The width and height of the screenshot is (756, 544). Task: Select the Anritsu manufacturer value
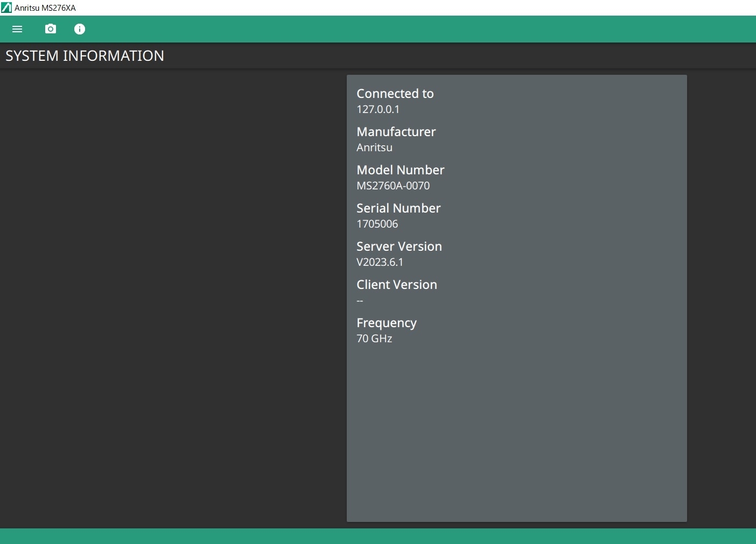[374, 147]
